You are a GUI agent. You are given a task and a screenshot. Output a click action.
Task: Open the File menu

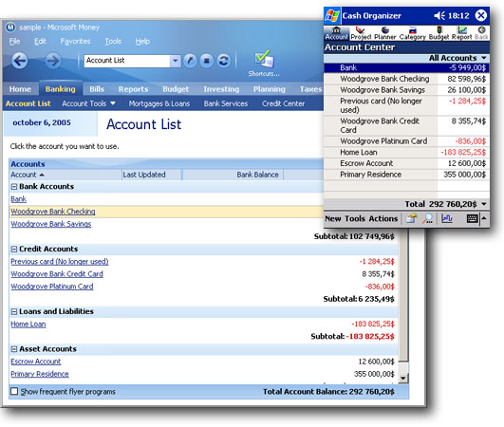point(14,41)
